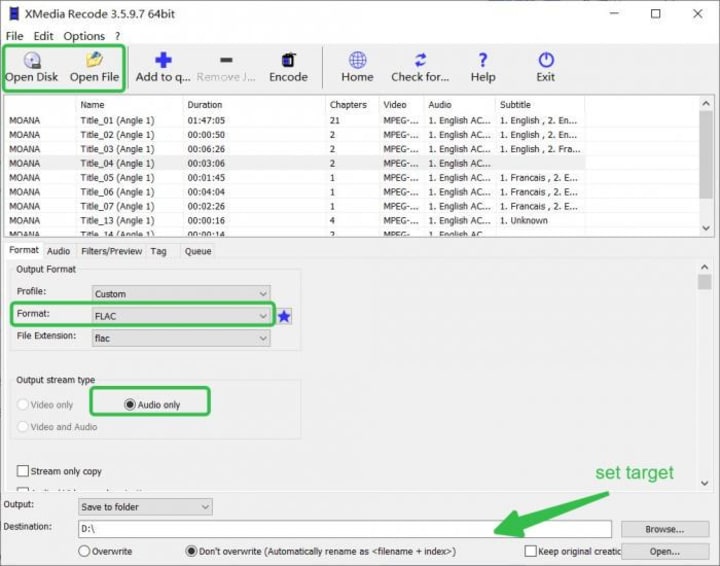Select the Audio only radio button
This screenshot has height=566, width=720.
pyautogui.click(x=130, y=404)
